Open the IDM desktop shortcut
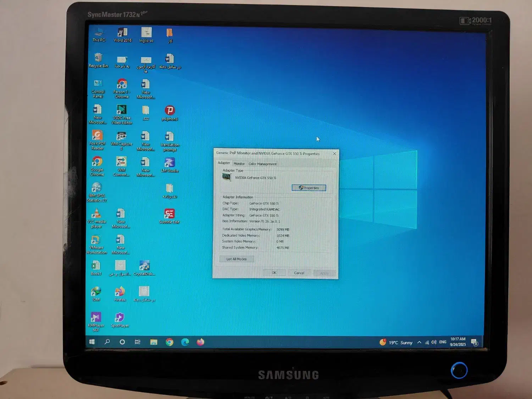The image size is (532, 399). 96,294
